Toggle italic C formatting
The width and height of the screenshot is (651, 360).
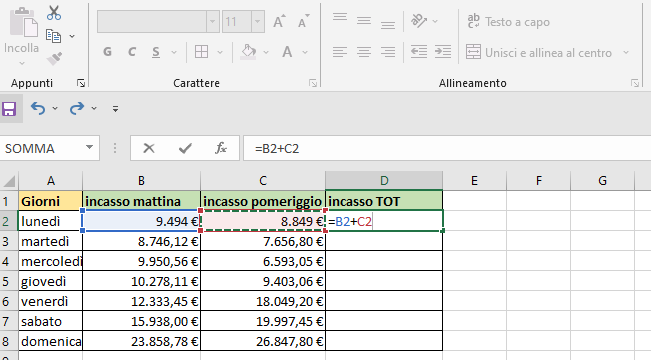[132, 52]
